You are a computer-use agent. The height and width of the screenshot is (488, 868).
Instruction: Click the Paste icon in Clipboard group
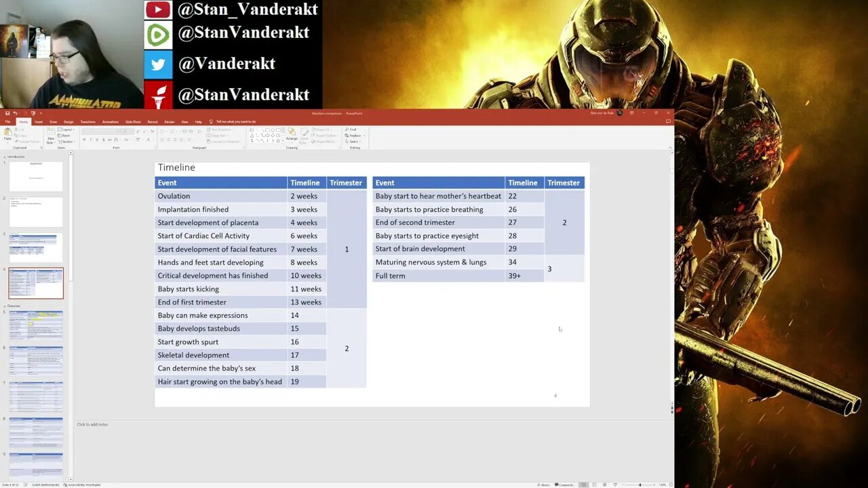[7, 133]
